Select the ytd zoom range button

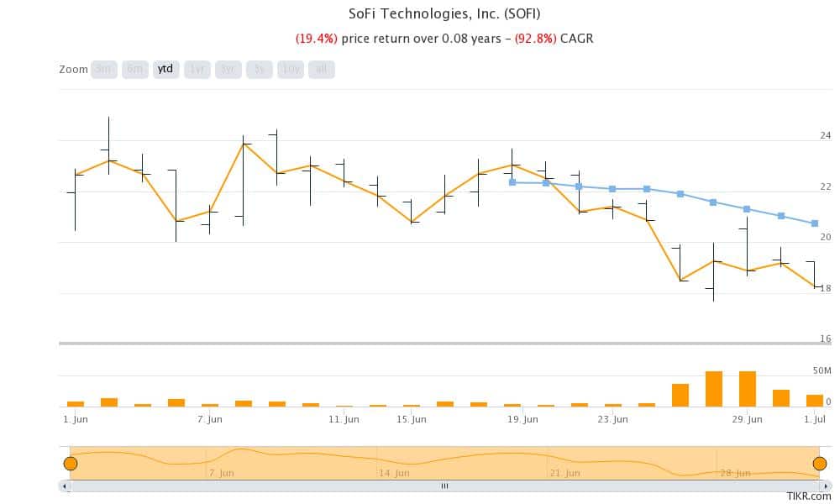pos(165,69)
